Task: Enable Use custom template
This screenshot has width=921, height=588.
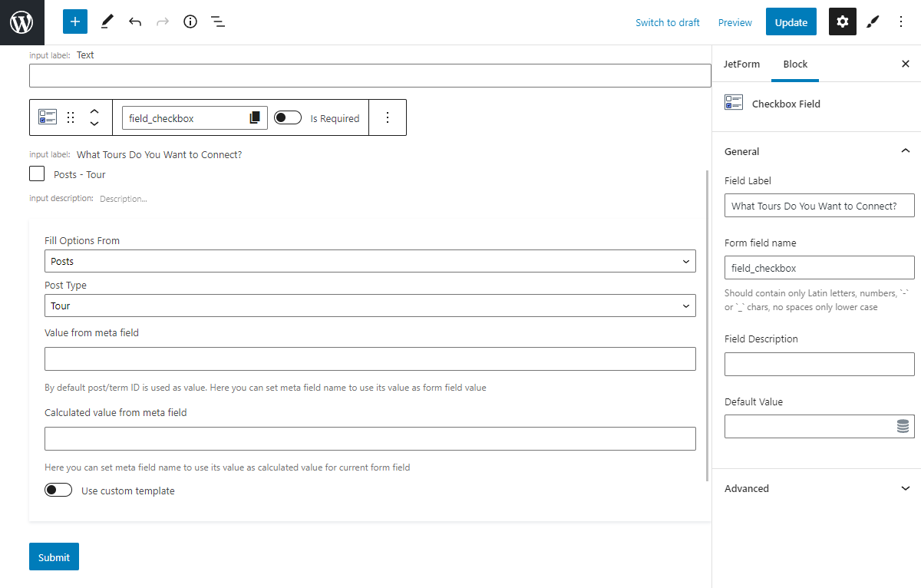Action: click(x=58, y=489)
